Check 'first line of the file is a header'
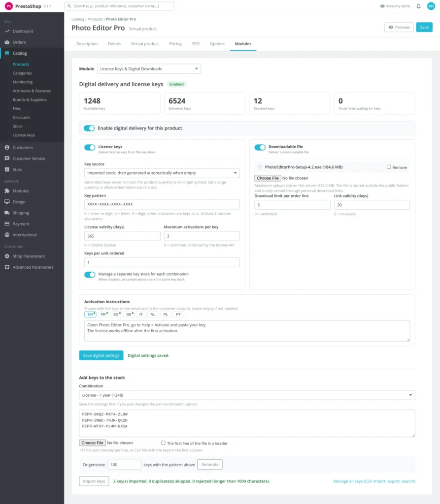Viewport: 440px width, 504px height. point(163,443)
